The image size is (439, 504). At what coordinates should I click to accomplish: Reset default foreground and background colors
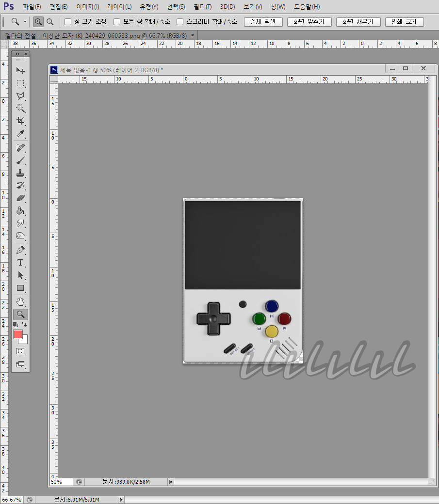click(16, 325)
